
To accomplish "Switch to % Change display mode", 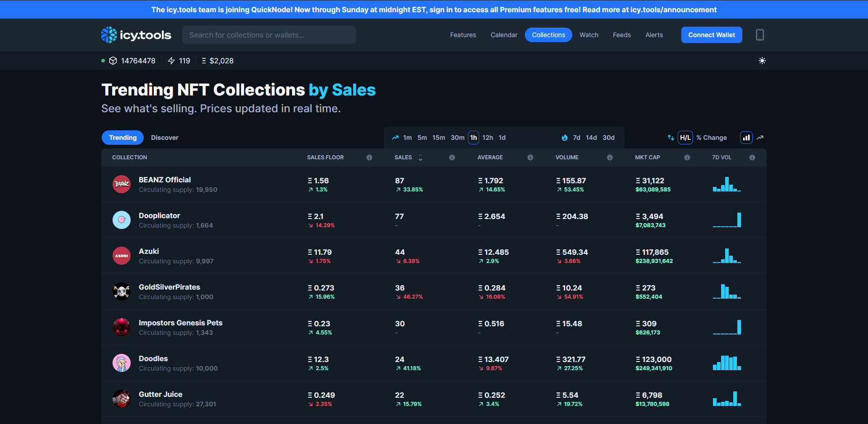I will point(712,138).
